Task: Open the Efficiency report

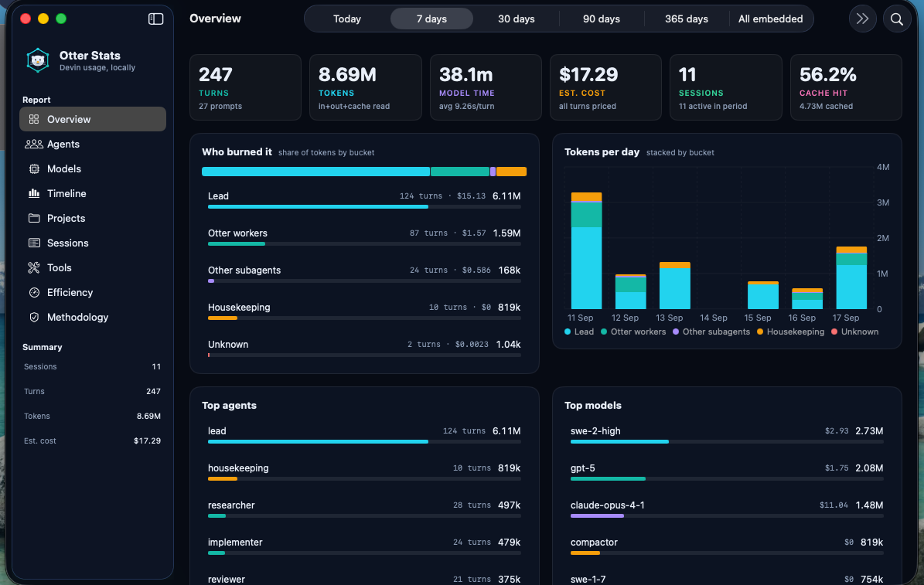Action: 93,292
